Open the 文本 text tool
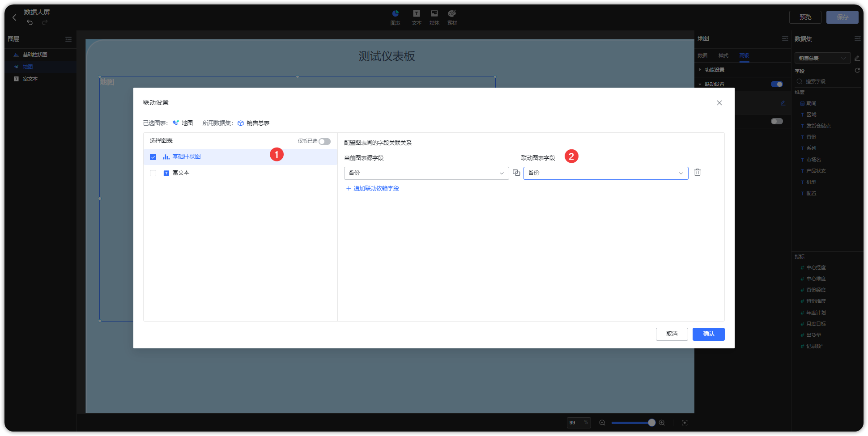The height and width of the screenshot is (436, 868). pyautogui.click(x=417, y=17)
